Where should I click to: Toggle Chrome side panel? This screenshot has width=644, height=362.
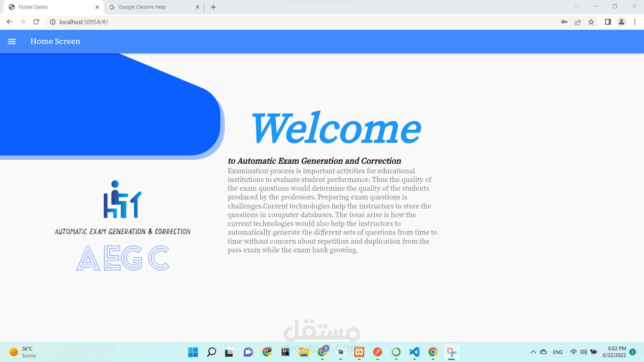point(608,22)
